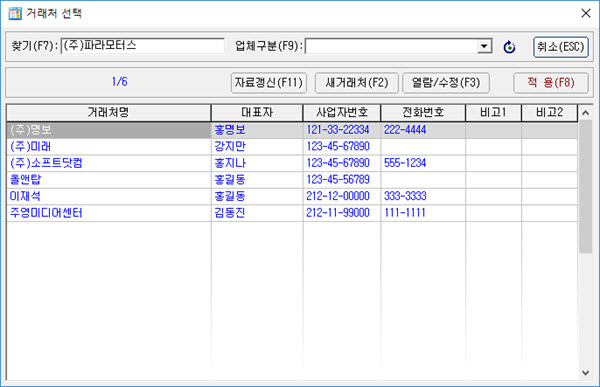Screen dimensions: 600x387
Task: Sort by 사업자번호 column header
Action: click(342, 113)
